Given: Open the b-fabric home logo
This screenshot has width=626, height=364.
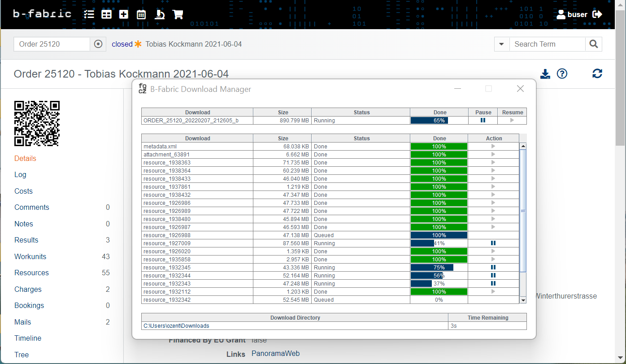Looking at the screenshot, I should coord(42,14).
